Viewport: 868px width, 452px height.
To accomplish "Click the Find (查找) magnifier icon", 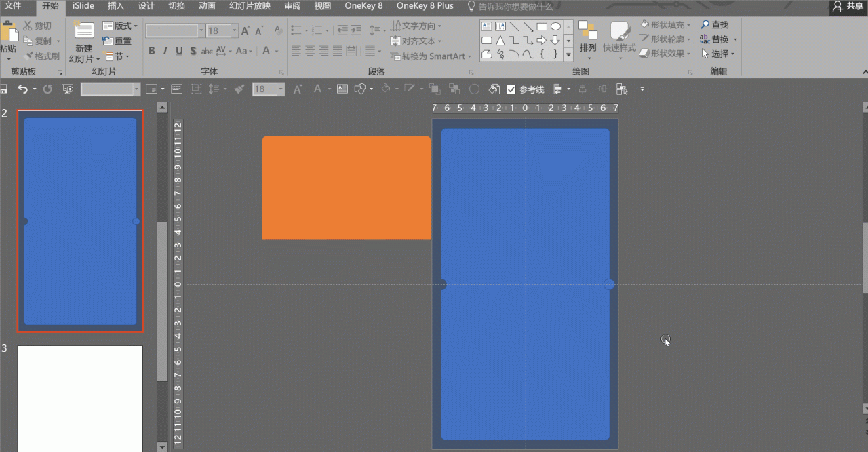I will coord(705,25).
